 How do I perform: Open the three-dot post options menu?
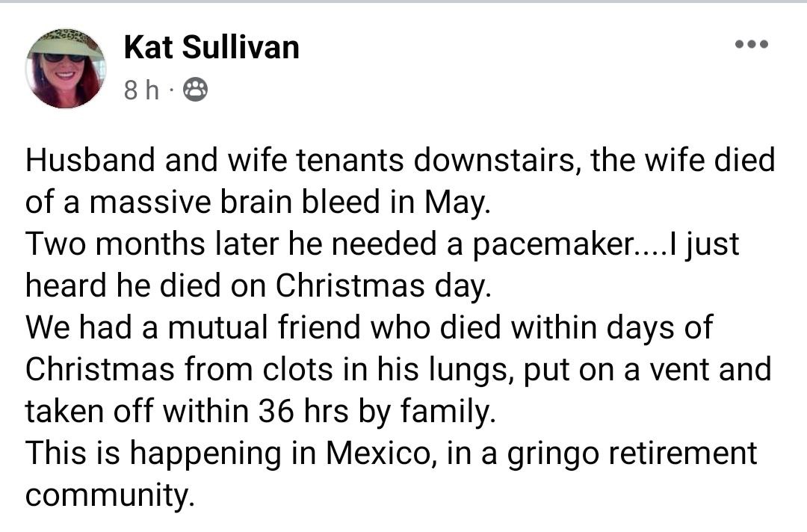751,45
